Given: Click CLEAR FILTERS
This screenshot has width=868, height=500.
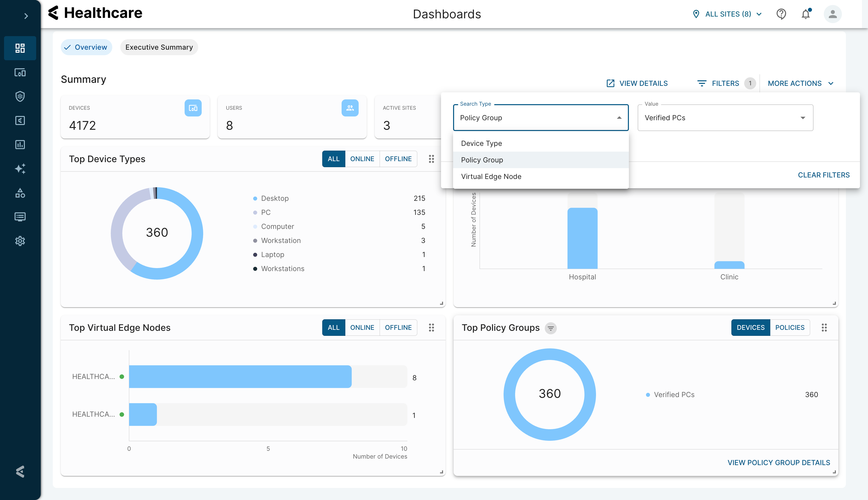Looking at the screenshot, I should point(823,175).
